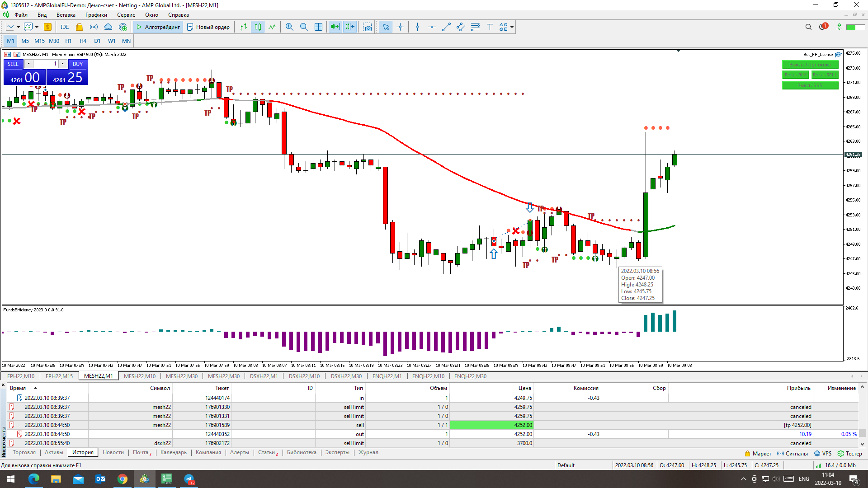Expand the templates dropdown arrow in toolbar

pos(37,27)
